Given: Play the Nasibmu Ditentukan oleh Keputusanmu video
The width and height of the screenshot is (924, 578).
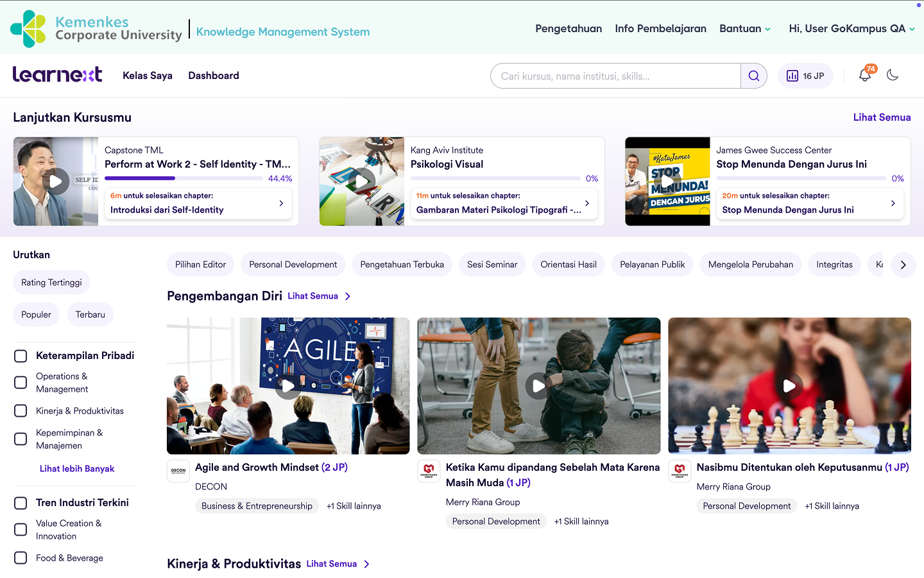Looking at the screenshot, I should [x=789, y=386].
